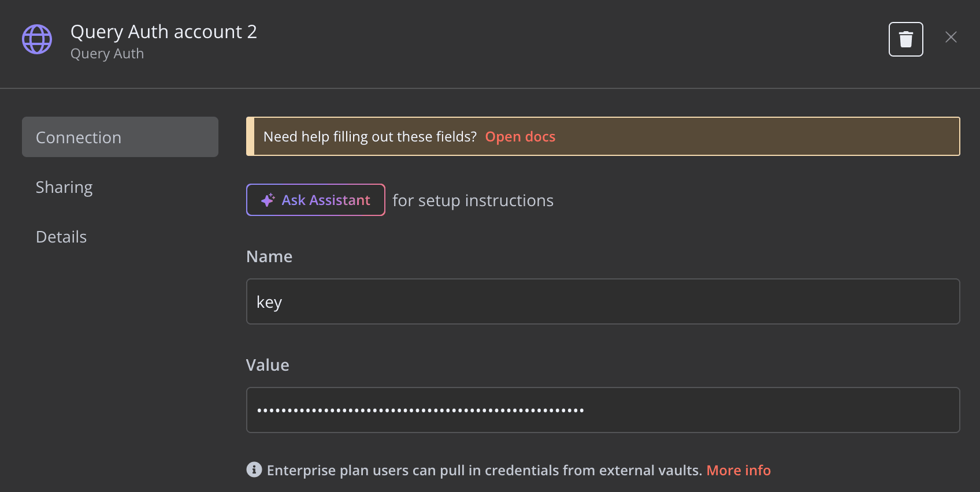Open the Details tab
Image resolution: width=980 pixels, height=492 pixels.
61,237
